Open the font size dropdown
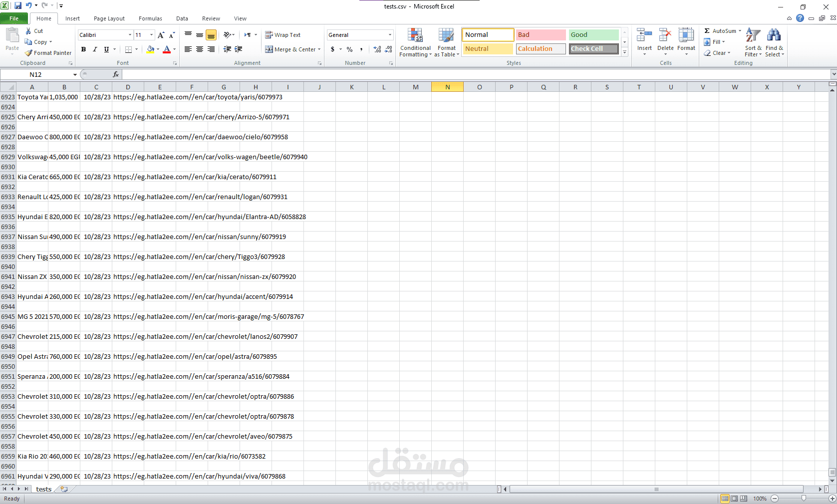The height and width of the screenshot is (504, 837). (152, 35)
